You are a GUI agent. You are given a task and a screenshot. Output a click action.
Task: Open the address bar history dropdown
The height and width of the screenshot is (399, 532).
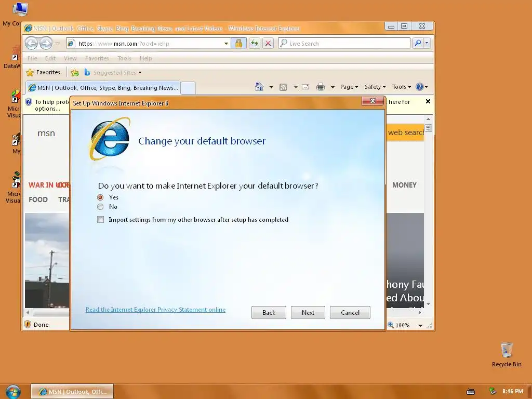226,44
